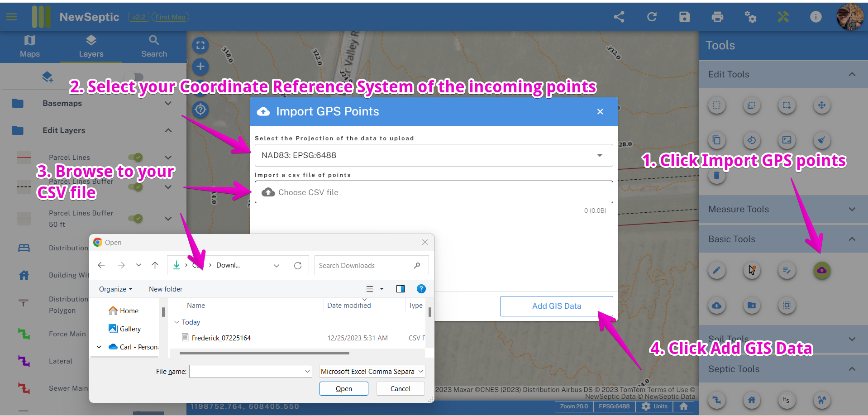Switch to the Layers tab
Image resolution: width=868 pixels, height=416 pixels.
[x=91, y=47]
